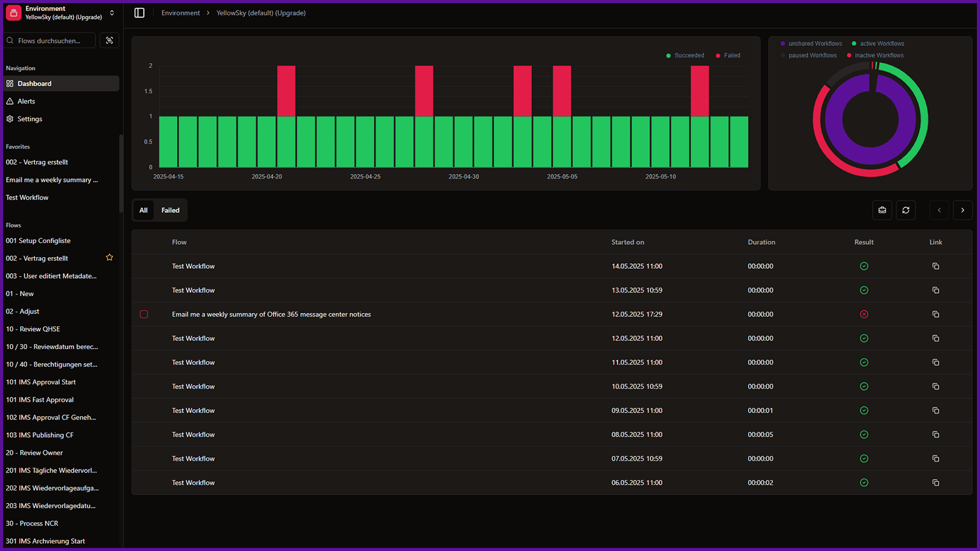Click the inbox icon button above table
Viewport: 980px width, 551px height.
[882, 210]
